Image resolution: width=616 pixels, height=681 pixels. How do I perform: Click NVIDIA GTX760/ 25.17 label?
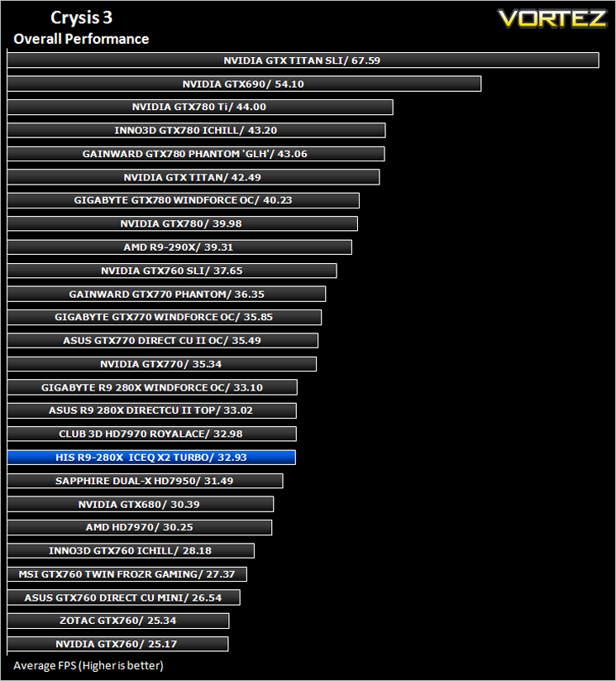coord(117,644)
